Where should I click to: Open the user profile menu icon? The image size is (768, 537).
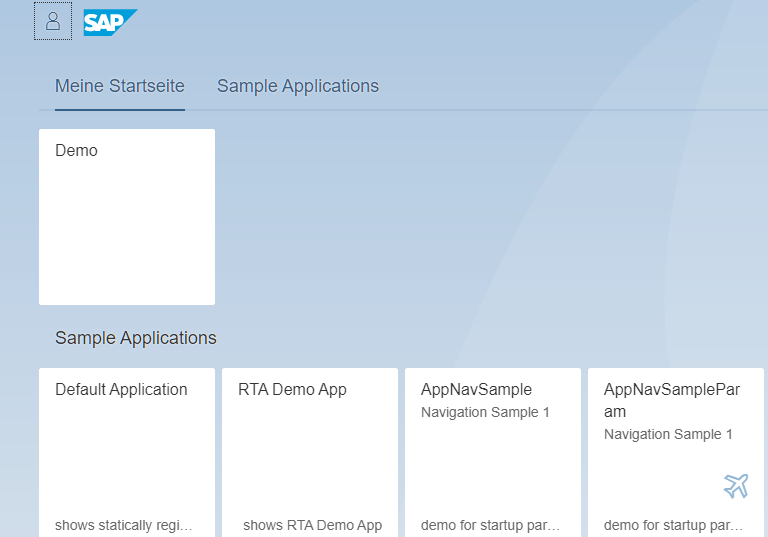click(53, 21)
